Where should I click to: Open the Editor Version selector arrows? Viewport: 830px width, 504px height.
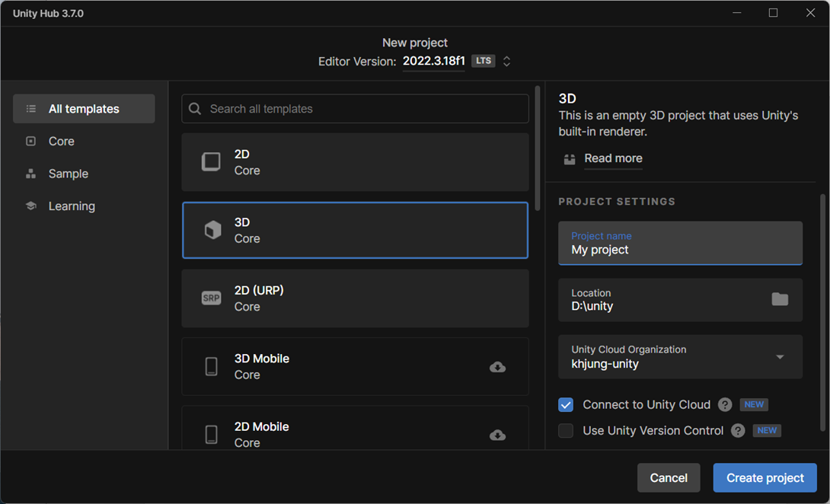click(x=506, y=62)
